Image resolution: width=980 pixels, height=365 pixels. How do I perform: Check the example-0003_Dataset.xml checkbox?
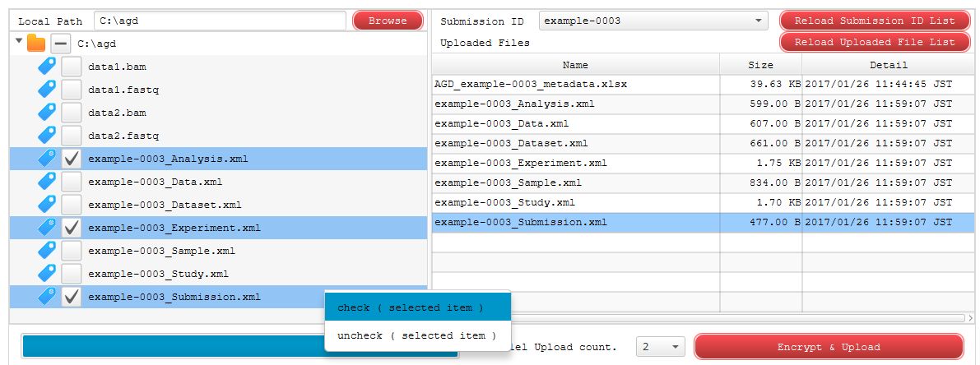[72, 205]
